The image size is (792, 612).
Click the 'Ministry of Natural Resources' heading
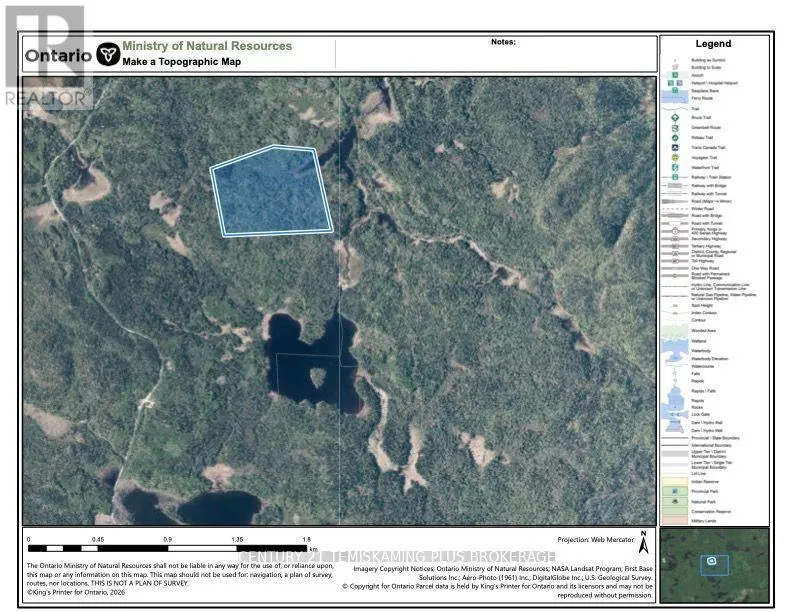207,46
